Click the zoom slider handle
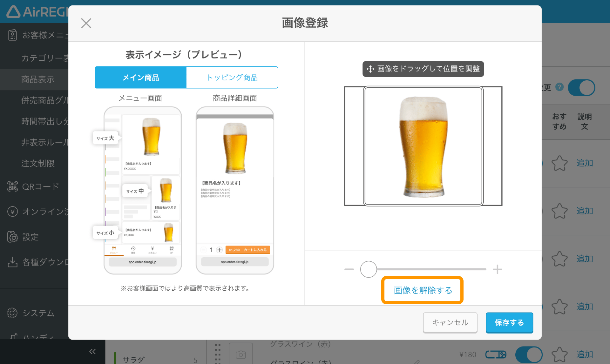This screenshot has height=364, width=610. [x=369, y=269]
